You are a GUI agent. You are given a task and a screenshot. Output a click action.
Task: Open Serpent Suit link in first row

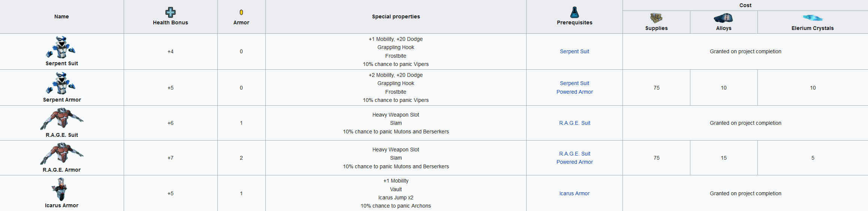coord(575,51)
